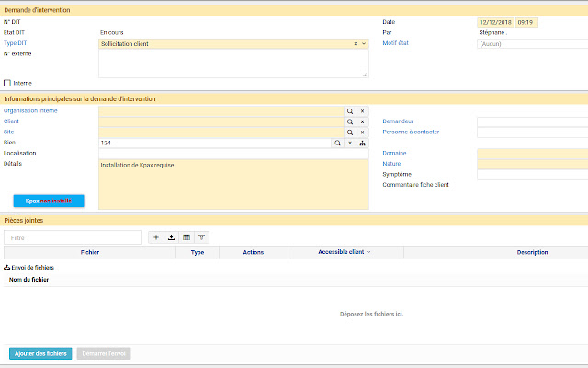The height and width of the screenshot is (368, 588).
Task: Clear the Bien field value
Action: [x=350, y=143]
